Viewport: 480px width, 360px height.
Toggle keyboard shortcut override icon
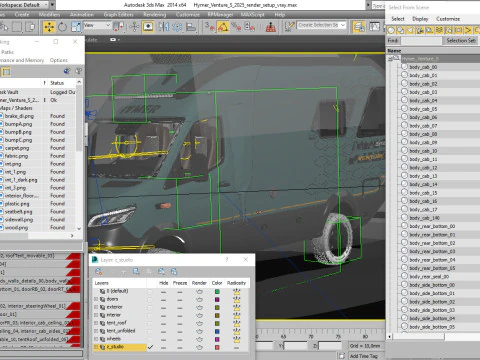click(x=148, y=27)
